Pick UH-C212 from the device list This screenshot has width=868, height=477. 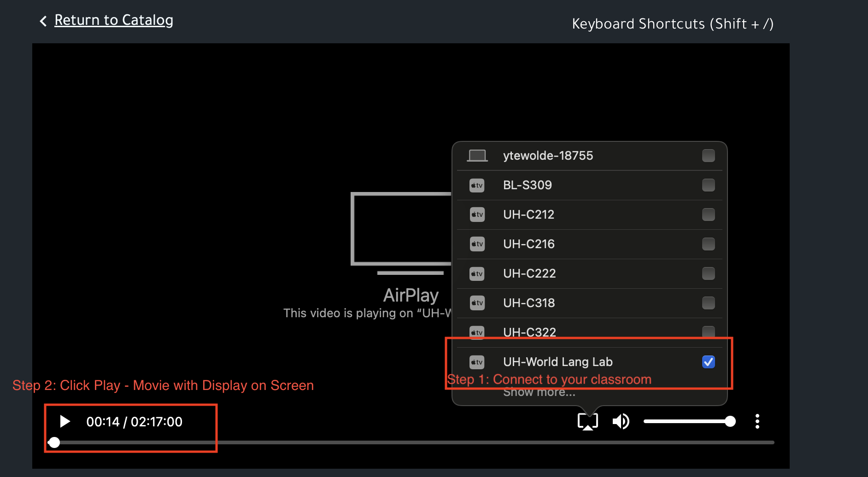click(x=590, y=215)
